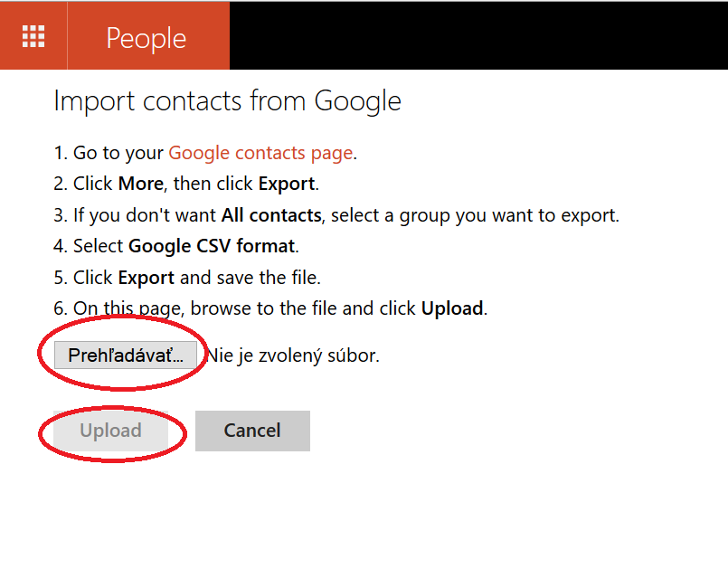
Task: Click the bold word Export in step 2
Action: pyautogui.click(x=287, y=184)
